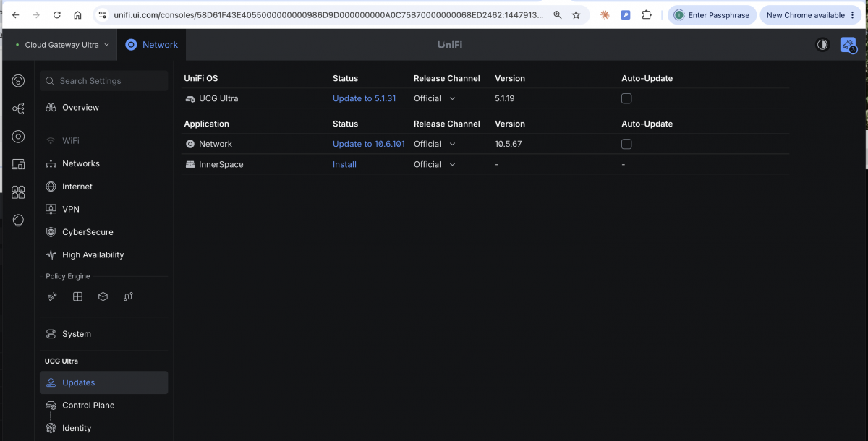
Task: Go to browser home page
Action: [x=77, y=14]
